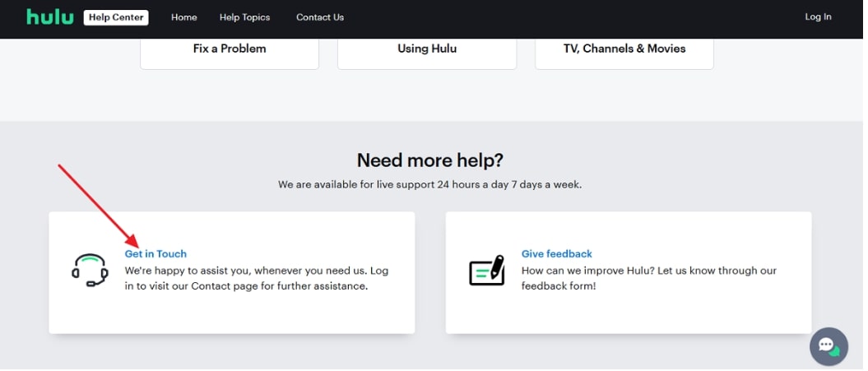Select TV, Channels & Movies category
868x371 pixels.
624,49
